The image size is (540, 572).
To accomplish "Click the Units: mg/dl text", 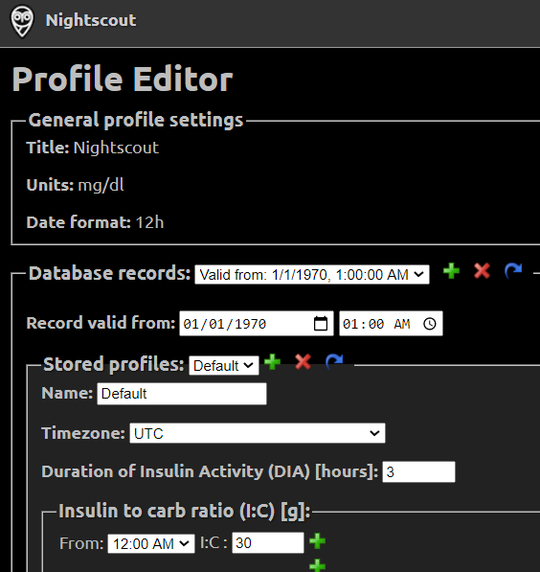I will point(75,185).
